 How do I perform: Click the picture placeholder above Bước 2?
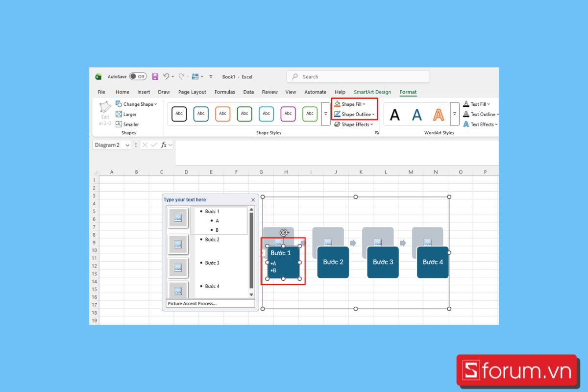(x=328, y=242)
